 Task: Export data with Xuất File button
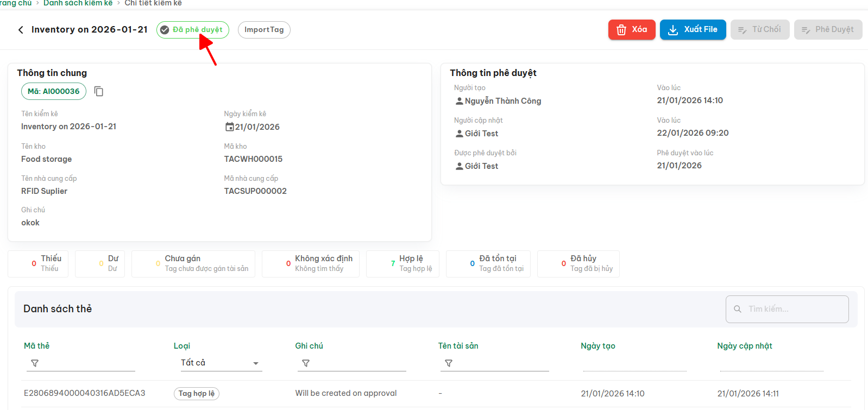[x=693, y=30]
